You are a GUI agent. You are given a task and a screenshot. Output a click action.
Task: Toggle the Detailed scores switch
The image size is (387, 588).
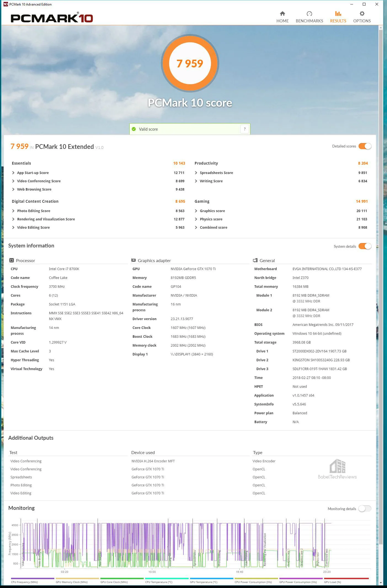point(365,146)
